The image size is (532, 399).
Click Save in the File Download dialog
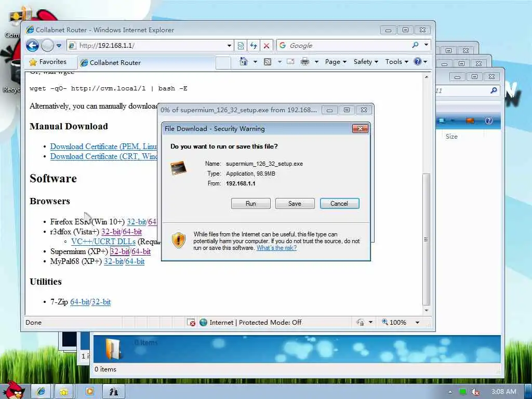[x=295, y=204]
